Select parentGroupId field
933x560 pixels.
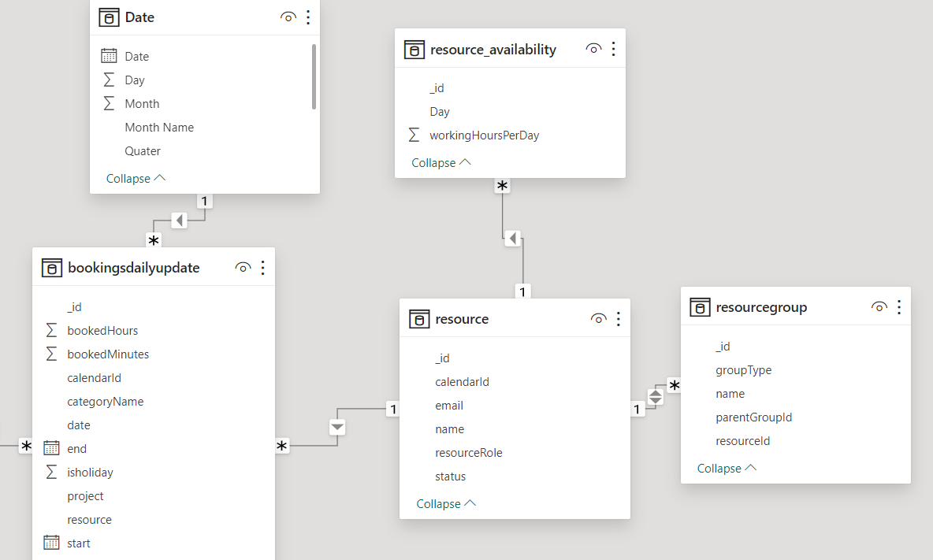(x=754, y=417)
